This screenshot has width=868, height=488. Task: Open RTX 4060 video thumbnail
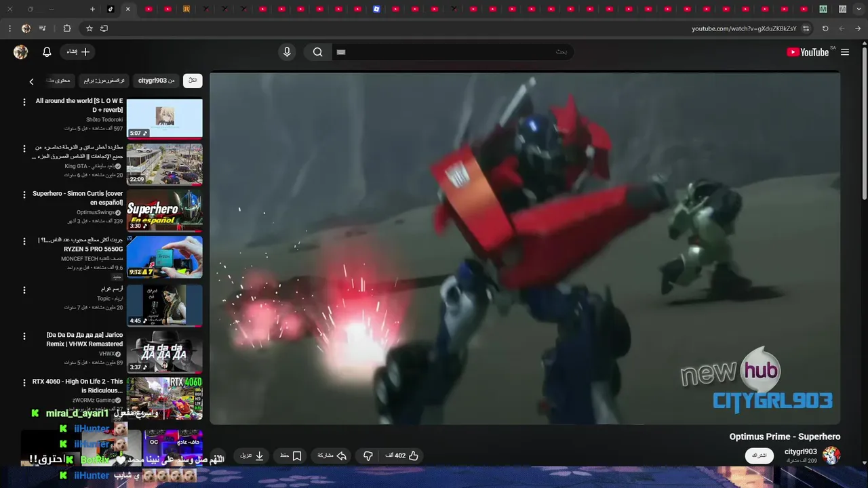click(x=164, y=399)
